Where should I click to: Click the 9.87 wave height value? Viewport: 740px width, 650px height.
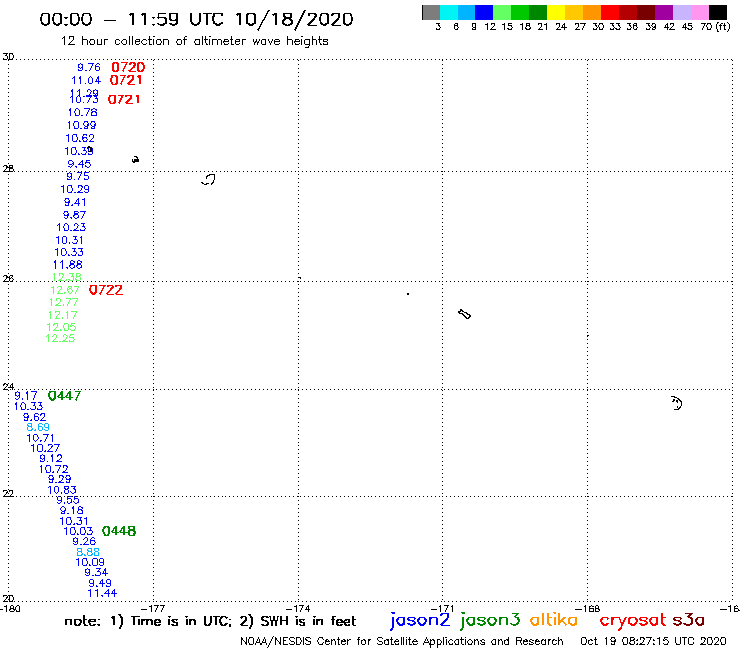75,215
